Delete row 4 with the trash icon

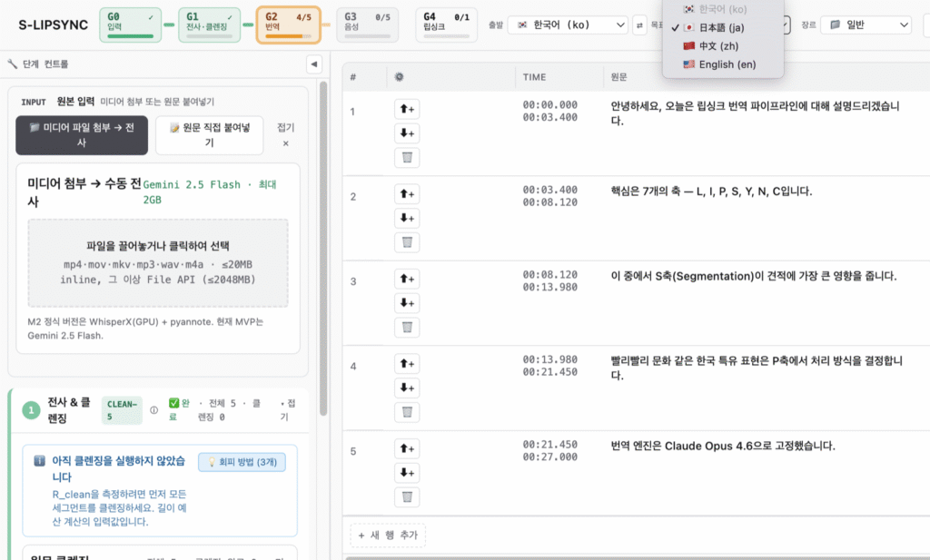point(407,412)
